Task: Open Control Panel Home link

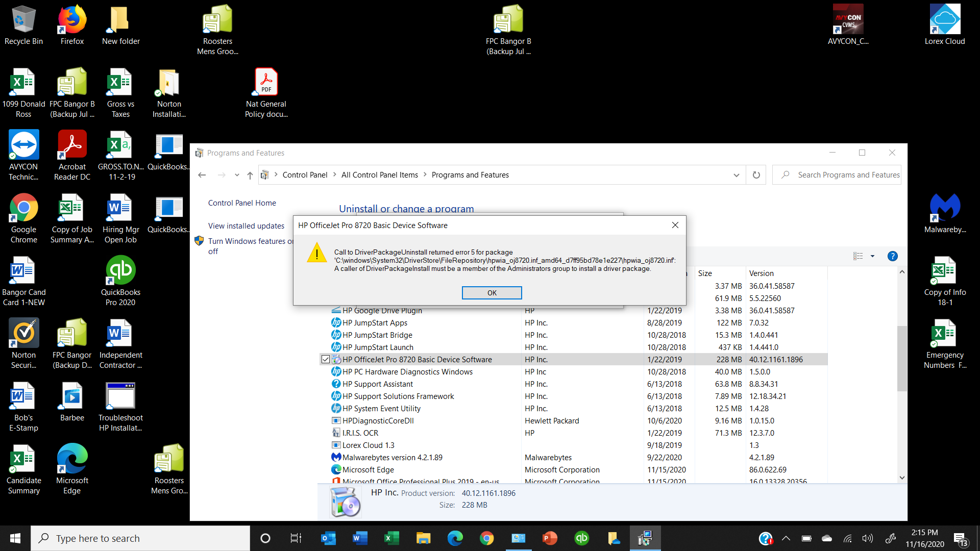Action: tap(242, 203)
